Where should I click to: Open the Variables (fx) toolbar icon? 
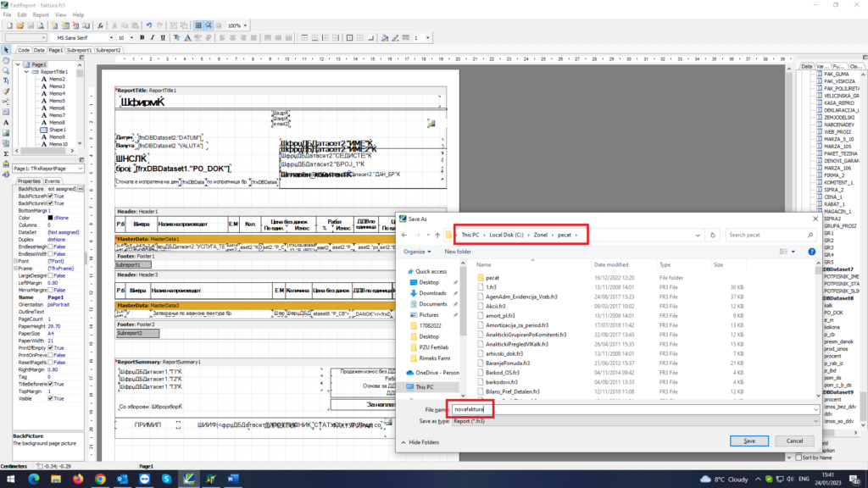pyautogui.click(x=100, y=25)
